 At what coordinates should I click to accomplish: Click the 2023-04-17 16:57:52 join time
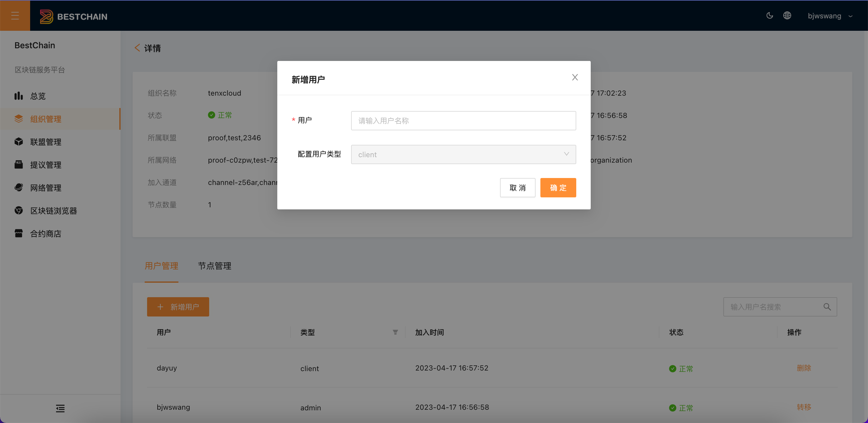(451, 368)
